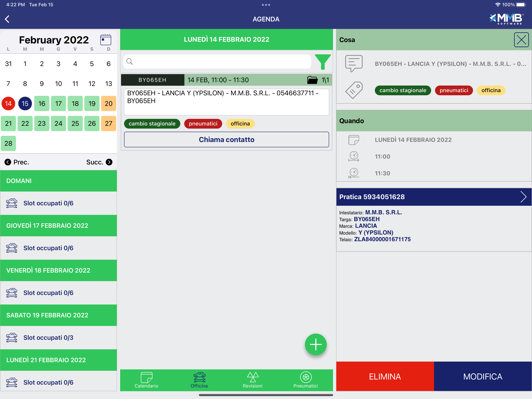The image size is (532, 399).
Task: Click 'Slot occupati 0/3' for Saturday
Action: (48, 338)
